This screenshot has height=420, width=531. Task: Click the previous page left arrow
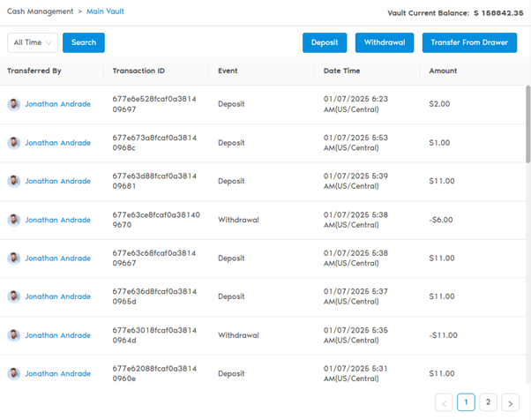coord(444,402)
